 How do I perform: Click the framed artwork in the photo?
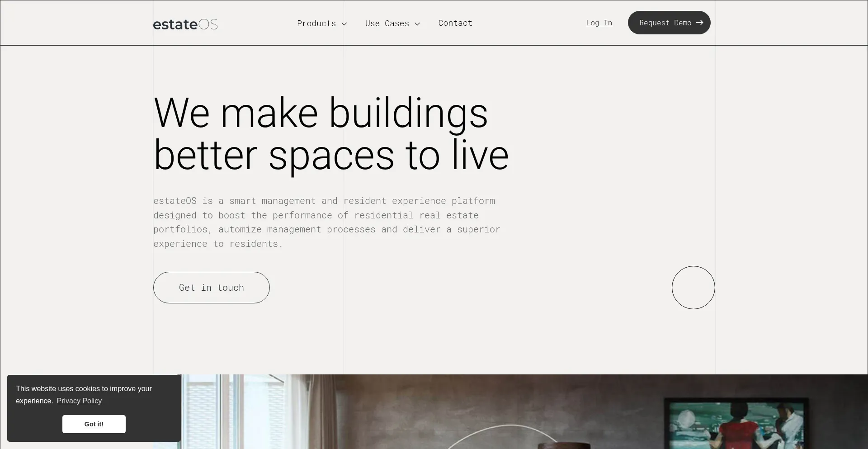point(736,424)
